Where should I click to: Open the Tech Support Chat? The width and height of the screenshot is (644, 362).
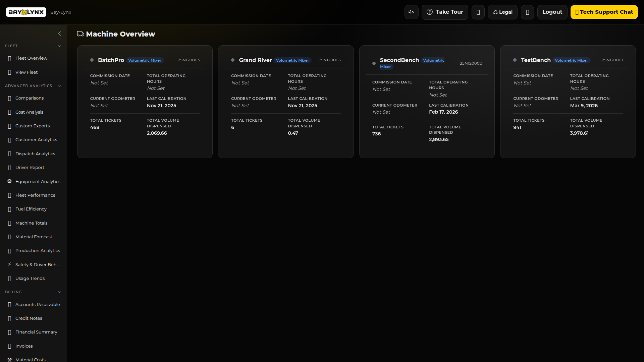604,12
